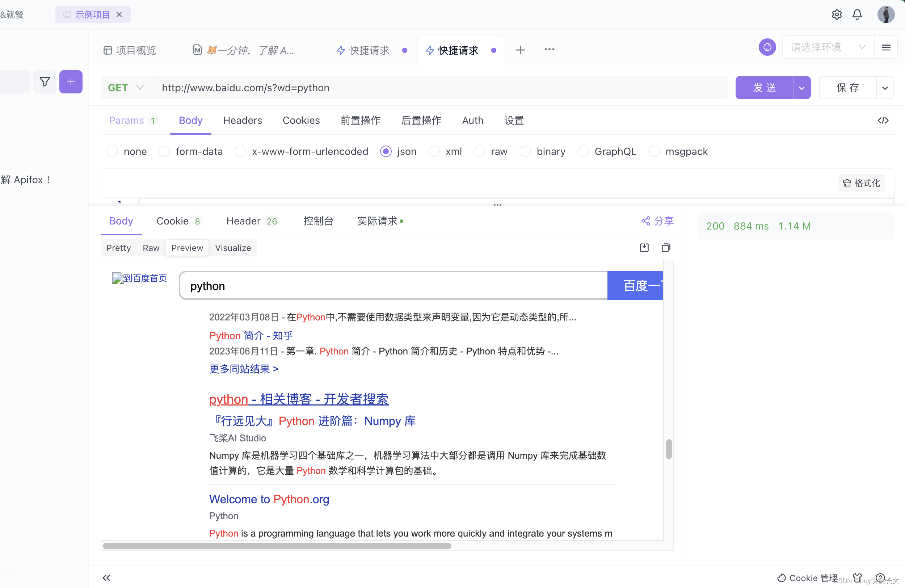905x588 pixels.
Task: Switch response view to Raw
Action: click(x=151, y=248)
